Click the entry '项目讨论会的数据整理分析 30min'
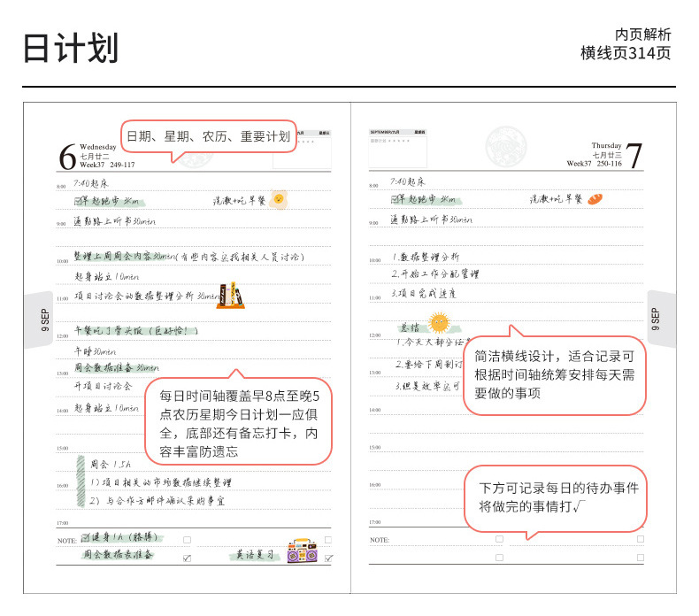 click(x=147, y=296)
